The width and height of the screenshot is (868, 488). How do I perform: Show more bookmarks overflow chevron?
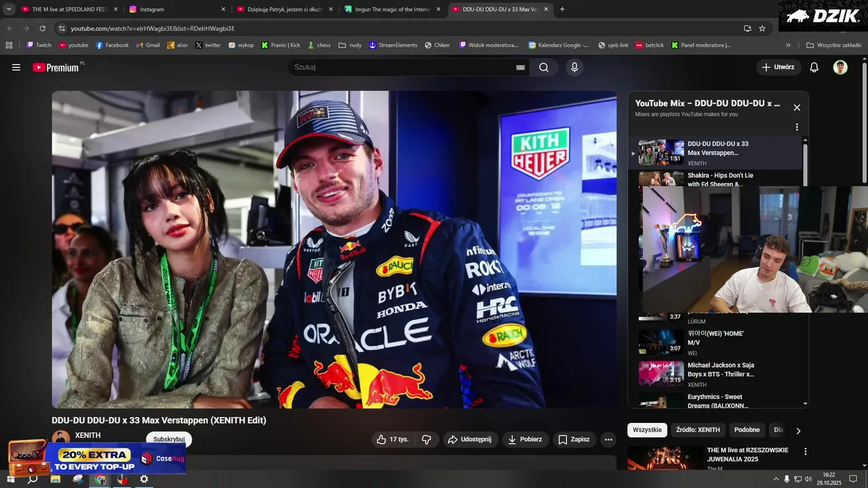point(788,45)
